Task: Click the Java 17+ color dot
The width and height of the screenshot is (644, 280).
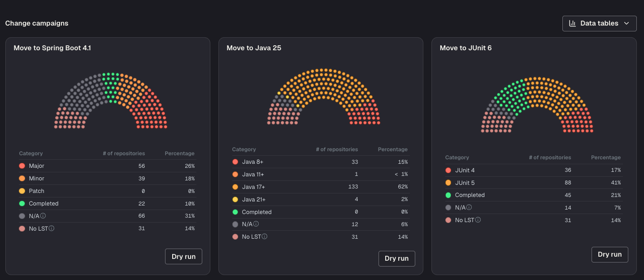Action: coord(235,187)
